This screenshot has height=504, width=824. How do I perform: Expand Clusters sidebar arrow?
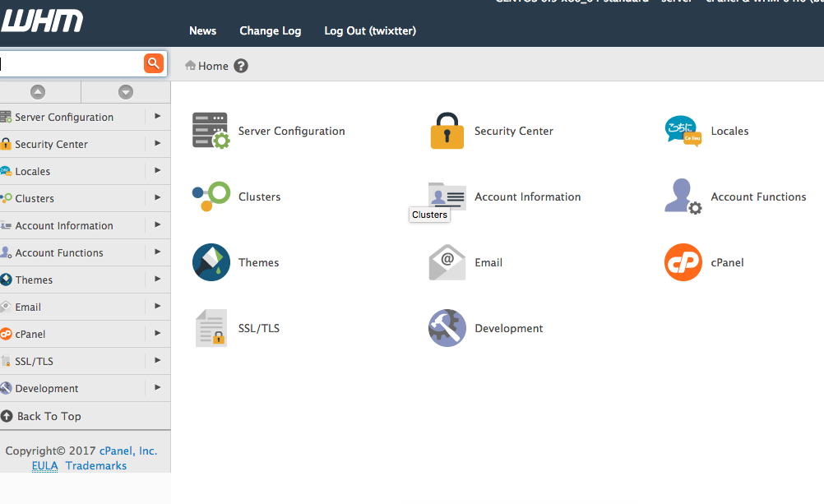[158, 197]
